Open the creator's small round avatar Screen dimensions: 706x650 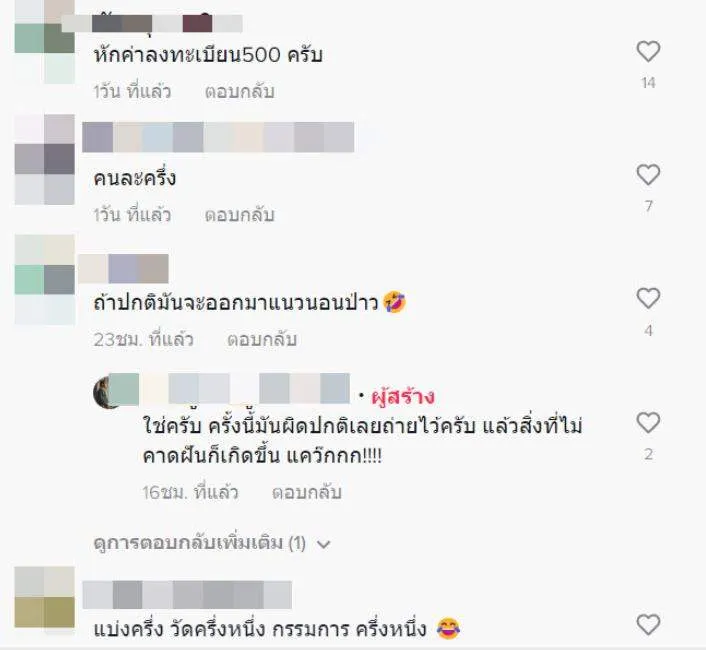coord(107,392)
